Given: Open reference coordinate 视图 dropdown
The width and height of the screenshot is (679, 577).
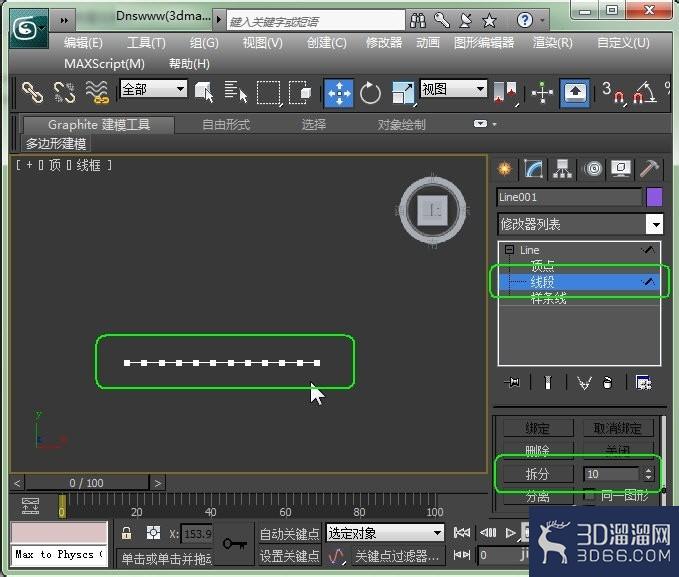Looking at the screenshot, I should (453, 89).
